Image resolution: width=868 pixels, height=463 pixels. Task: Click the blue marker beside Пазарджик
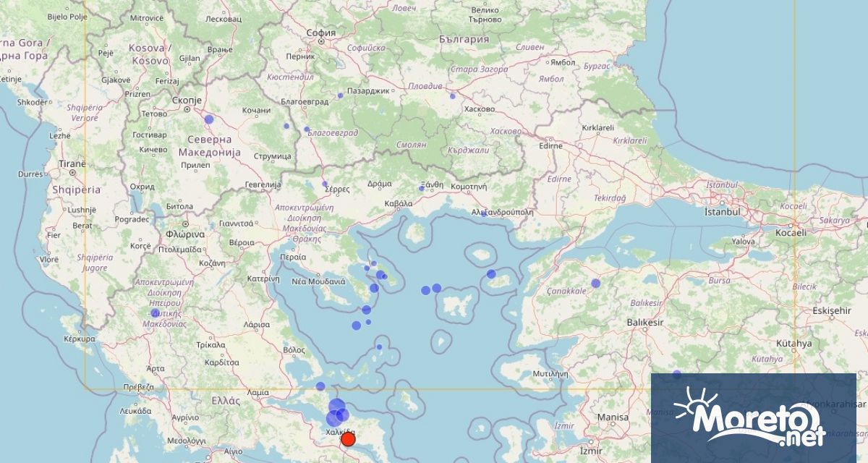[x=341, y=95]
